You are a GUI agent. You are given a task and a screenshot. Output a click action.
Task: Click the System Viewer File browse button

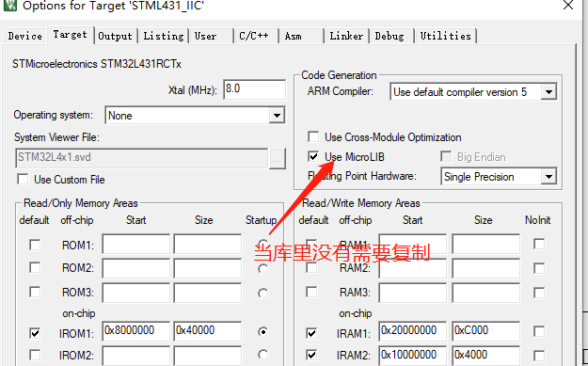coord(278,159)
